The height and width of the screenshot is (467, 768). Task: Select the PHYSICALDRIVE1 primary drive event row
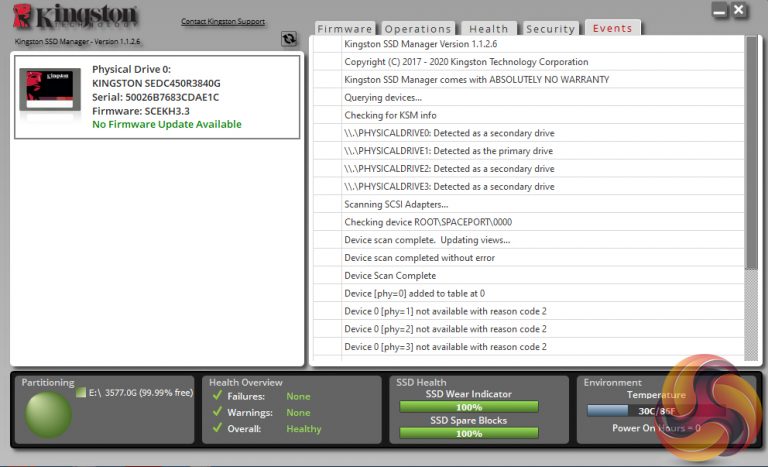click(x=529, y=151)
